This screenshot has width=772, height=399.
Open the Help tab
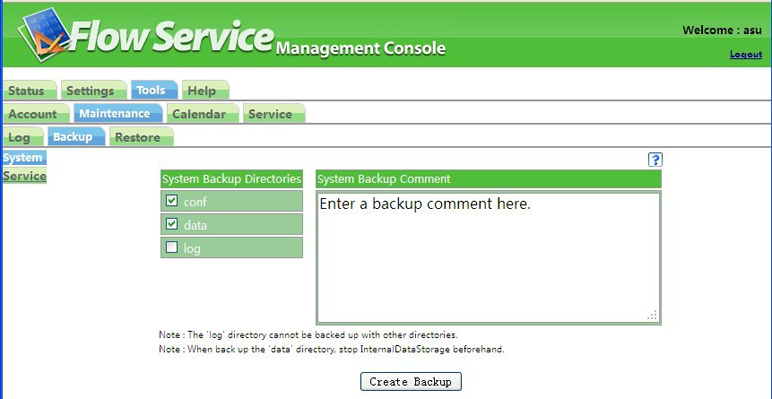point(205,90)
